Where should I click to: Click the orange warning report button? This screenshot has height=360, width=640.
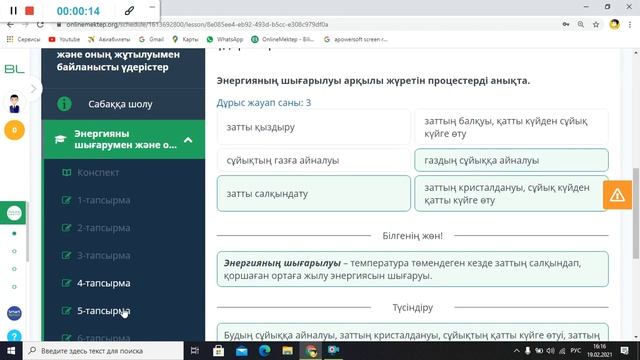pos(617,195)
